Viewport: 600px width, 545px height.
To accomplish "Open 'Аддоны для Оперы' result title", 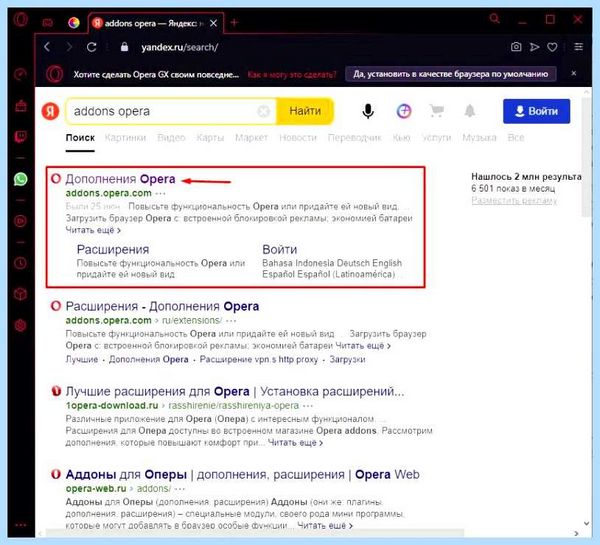I will (x=243, y=474).
